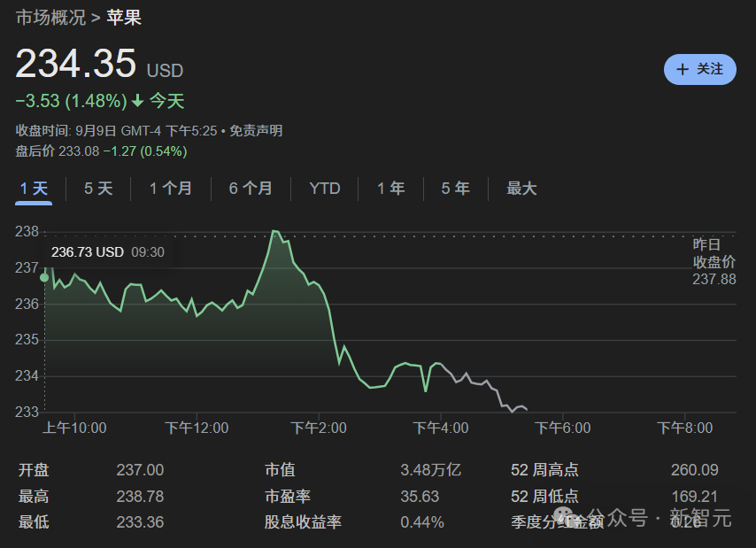
Task: Switch to the 5 天 range tab
Action: pyautogui.click(x=98, y=189)
